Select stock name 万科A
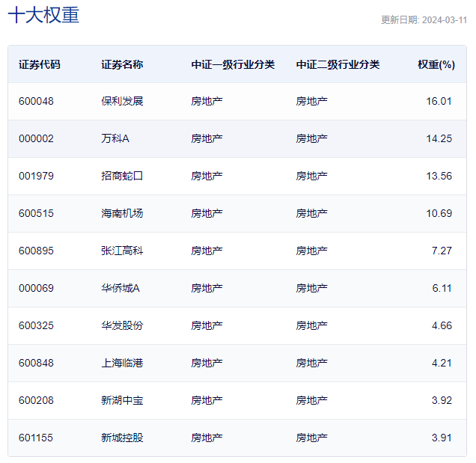 pyautogui.click(x=115, y=138)
